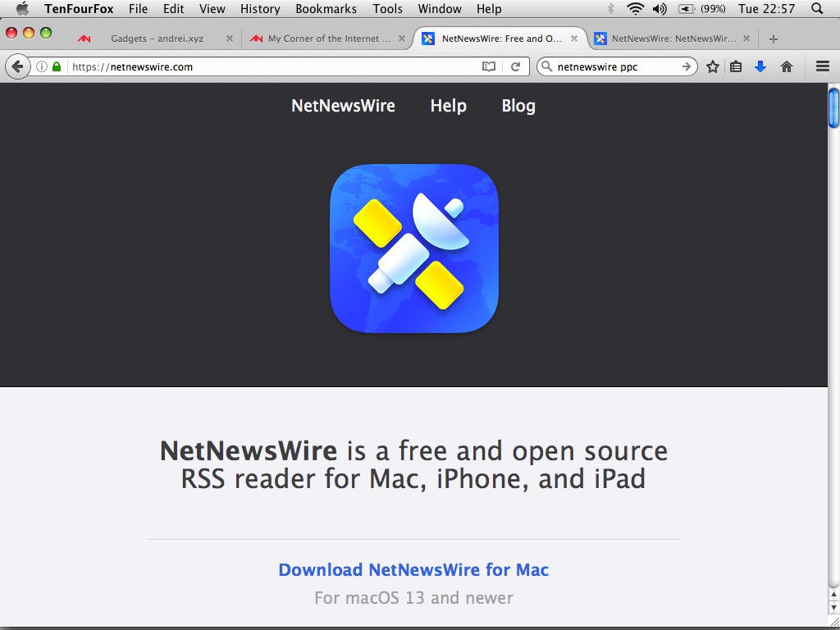Open the Help menu in menu bar
The width and height of the screenshot is (840, 630).
coord(489,8)
